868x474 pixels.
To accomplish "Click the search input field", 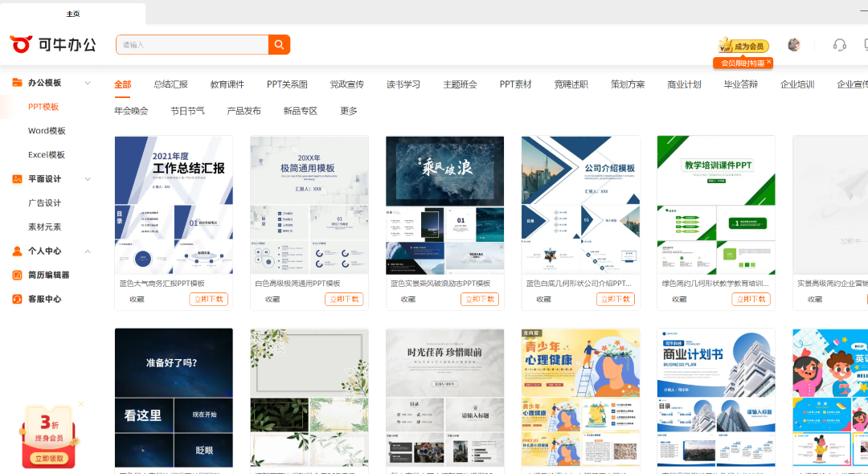I will [x=193, y=44].
